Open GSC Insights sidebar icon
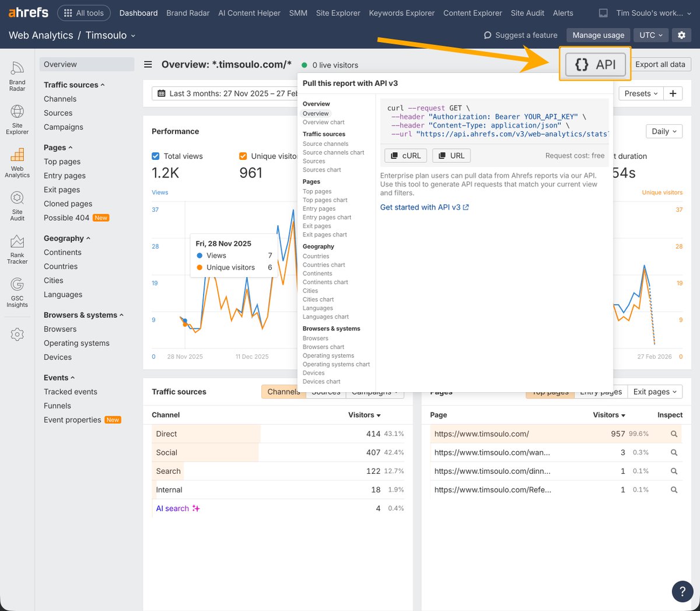Viewport: 700px width, 611px height. [17, 292]
